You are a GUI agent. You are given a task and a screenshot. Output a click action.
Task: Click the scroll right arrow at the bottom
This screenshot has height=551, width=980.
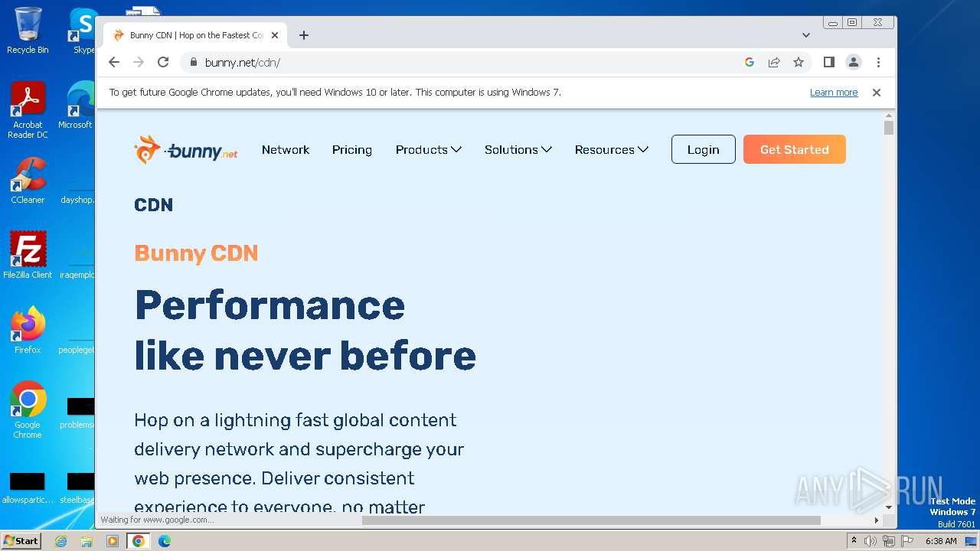tap(877, 520)
